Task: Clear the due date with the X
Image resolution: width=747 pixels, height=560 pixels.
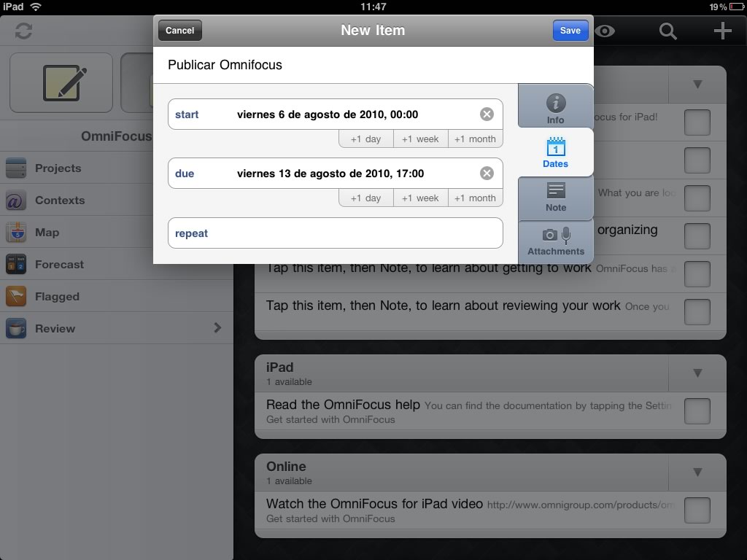Action: pos(487,174)
